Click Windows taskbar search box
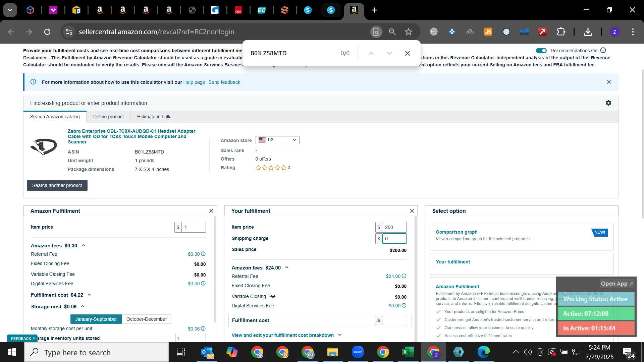 [x=97, y=352]
